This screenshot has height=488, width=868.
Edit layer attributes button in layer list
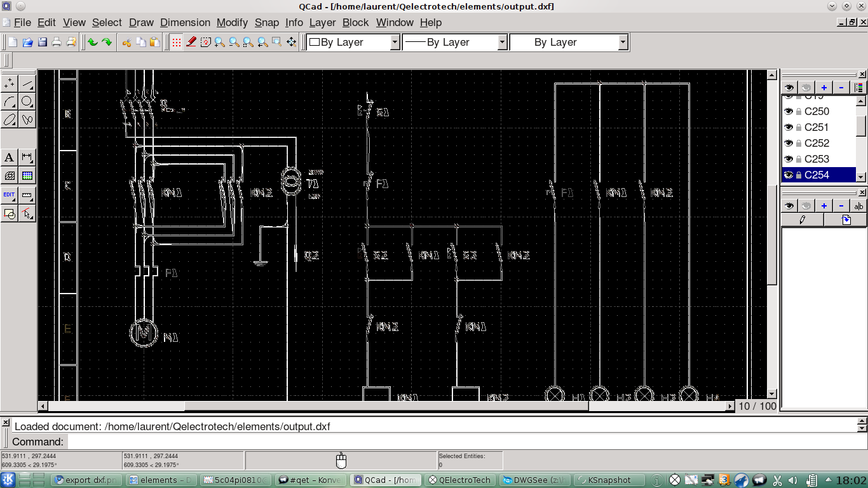coord(858,88)
